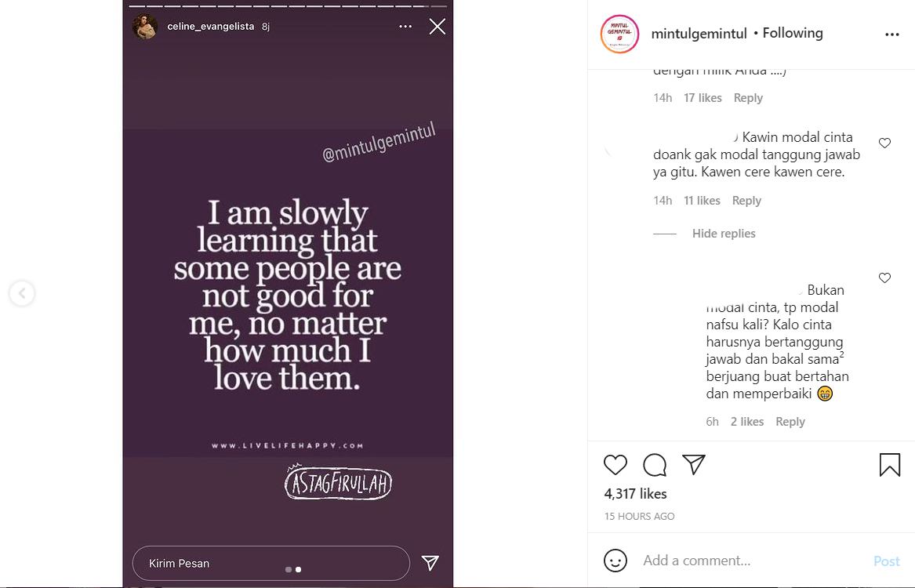Image resolution: width=915 pixels, height=588 pixels.
Task: Open the emoji picker in the comment box
Action: (616, 561)
